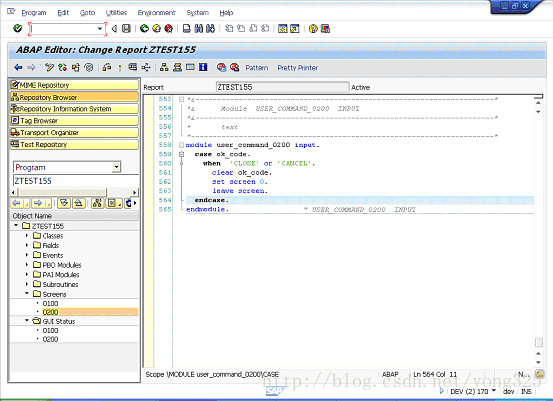
Task: Open the Edit menu
Action: click(x=63, y=13)
